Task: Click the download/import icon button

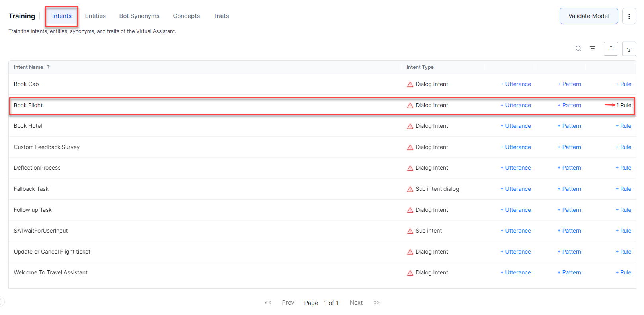Action: click(629, 49)
